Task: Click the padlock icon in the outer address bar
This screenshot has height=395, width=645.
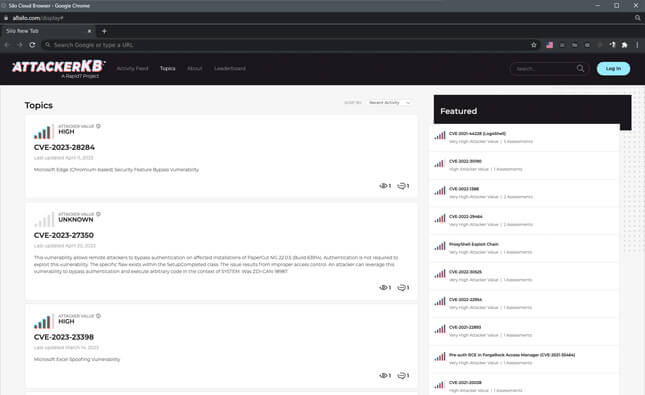Action: [x=6, y=18]
